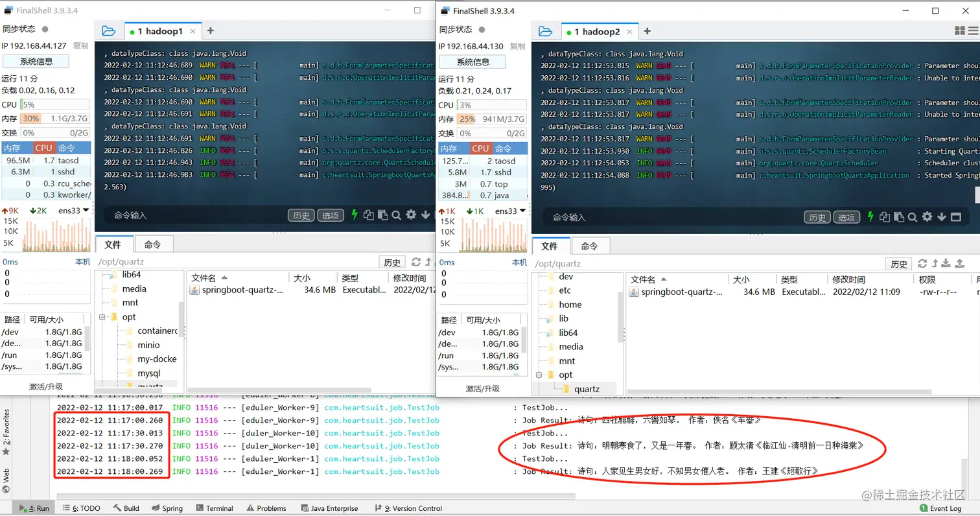This screenshot has width=980, height=516.
Task: Toggle sync status indicator in hadoop2 window
Action: 482,29
